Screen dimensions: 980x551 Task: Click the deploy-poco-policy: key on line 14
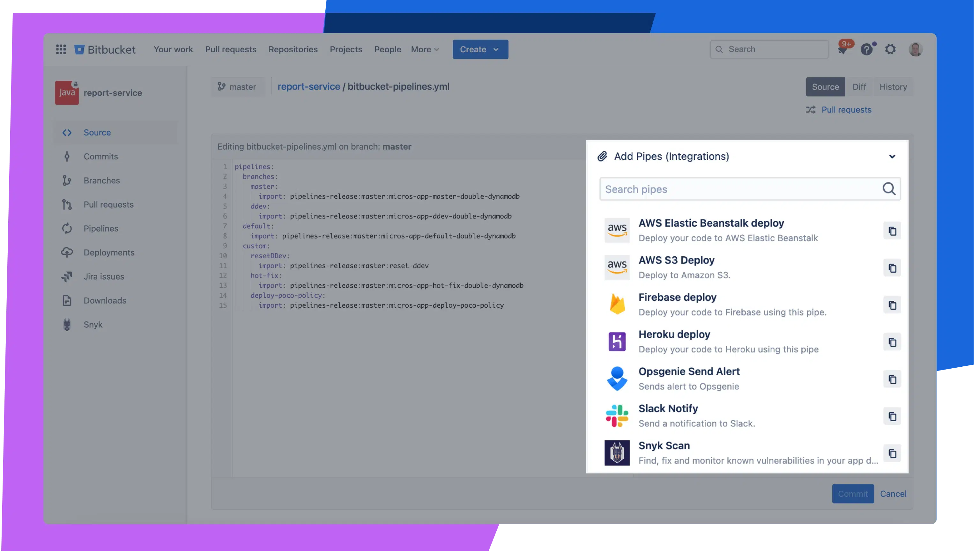(288, 295)
